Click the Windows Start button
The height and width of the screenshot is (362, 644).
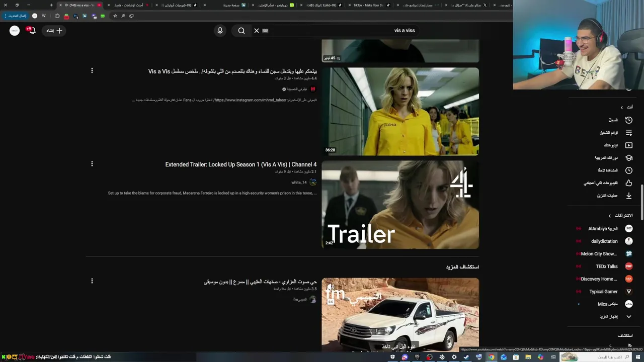(x=638, y=357)
